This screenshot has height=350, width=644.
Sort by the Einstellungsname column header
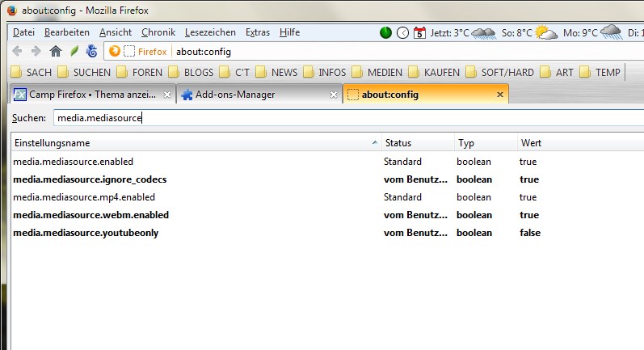point(196,143)
